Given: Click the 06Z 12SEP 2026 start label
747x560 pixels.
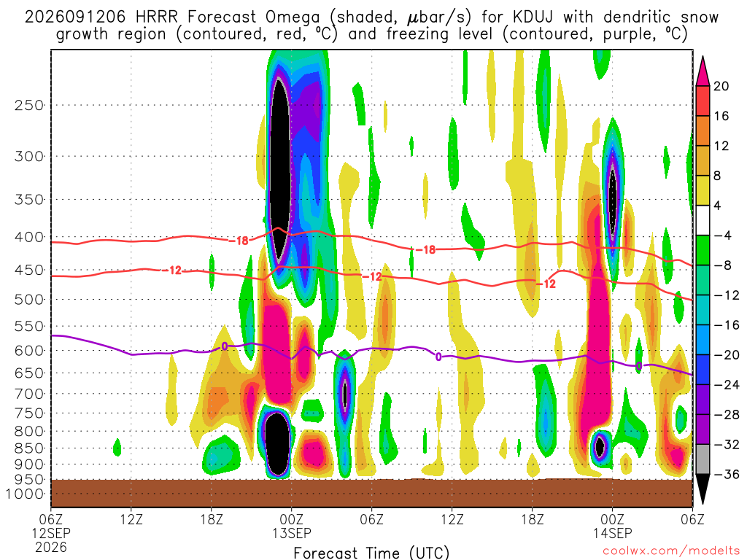Looking at the screenshot, I should coord(51,532).
